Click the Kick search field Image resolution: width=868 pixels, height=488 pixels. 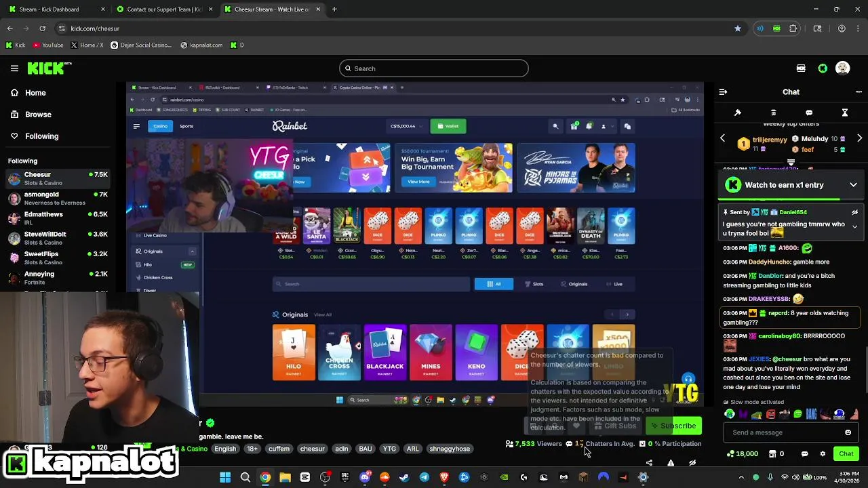[433, 68]
